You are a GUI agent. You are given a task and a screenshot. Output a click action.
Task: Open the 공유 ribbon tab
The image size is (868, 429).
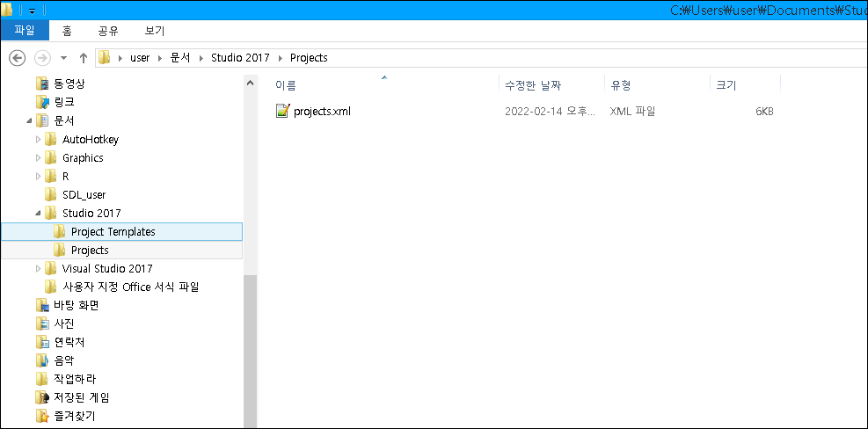[108, 31]
